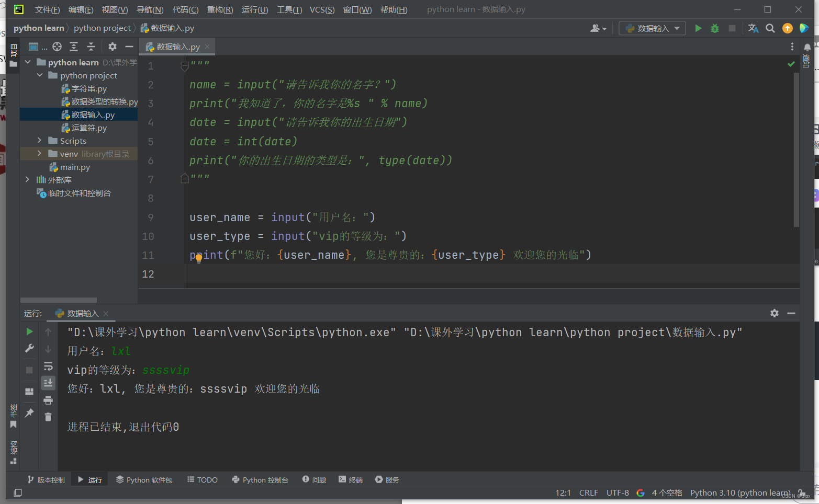Open the translate icon in toolbar

point(753,28)
